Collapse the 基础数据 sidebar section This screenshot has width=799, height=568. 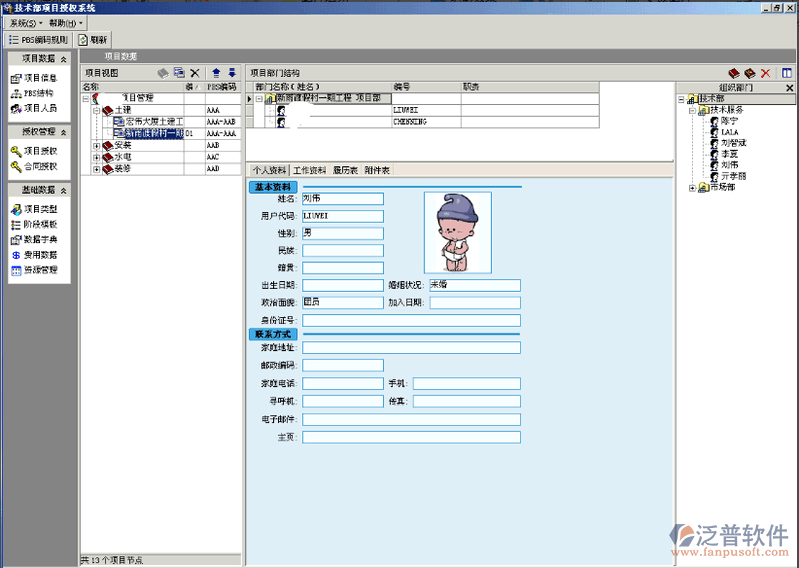(x=64, y=189)
